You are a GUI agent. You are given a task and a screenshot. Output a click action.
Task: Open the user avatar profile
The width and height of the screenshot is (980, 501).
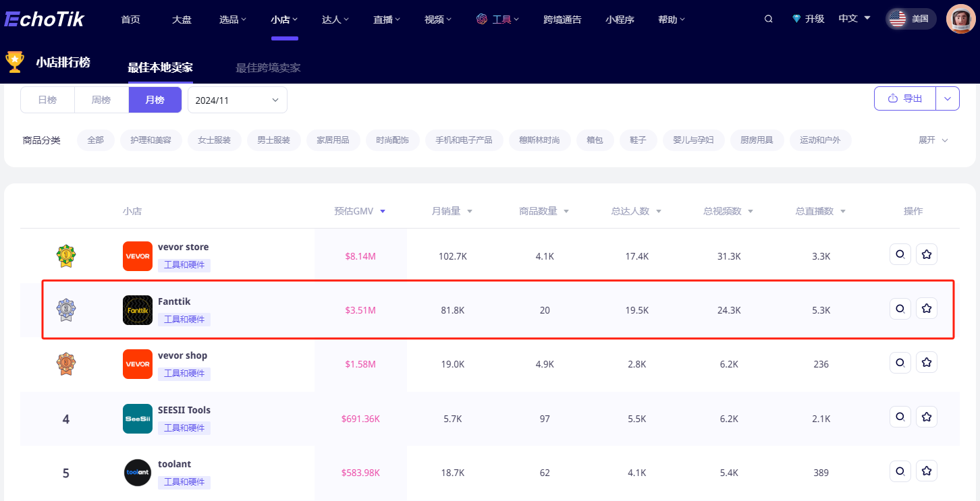[960, 19]
